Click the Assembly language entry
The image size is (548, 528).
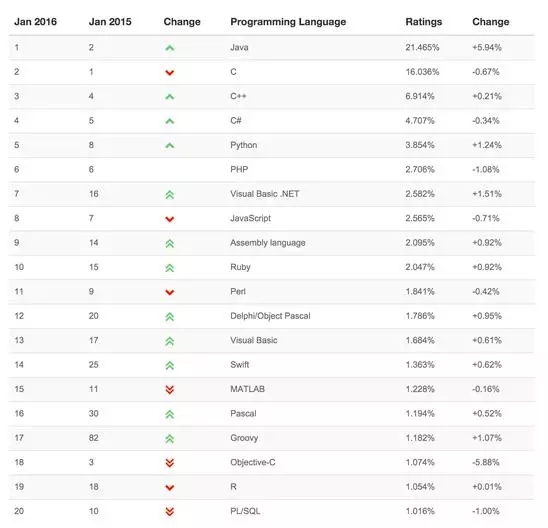[268, 243]
